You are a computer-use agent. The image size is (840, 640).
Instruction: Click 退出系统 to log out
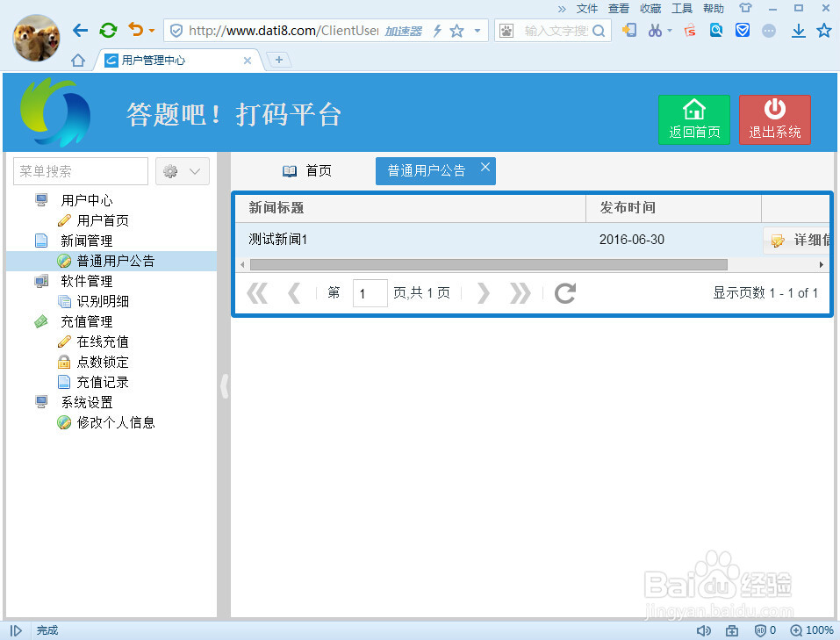click(774, 119)
